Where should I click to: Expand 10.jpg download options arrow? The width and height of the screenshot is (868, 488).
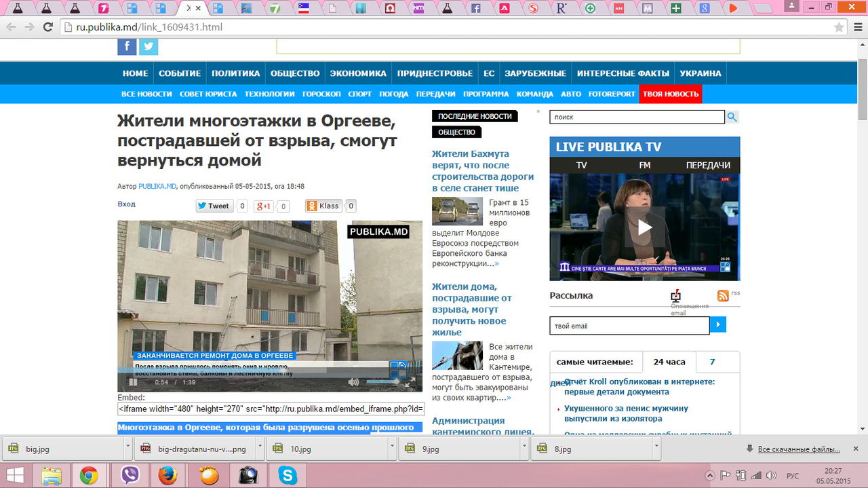[393, 449]
